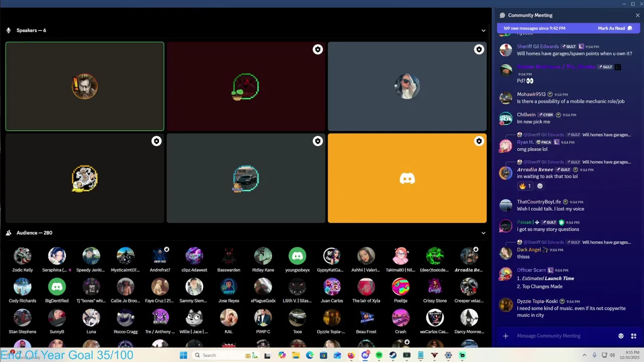This screenshot has height=362, width=644.
Task: Click the chat bubble icon beside Community Meeting title
Action: [502, 15]
